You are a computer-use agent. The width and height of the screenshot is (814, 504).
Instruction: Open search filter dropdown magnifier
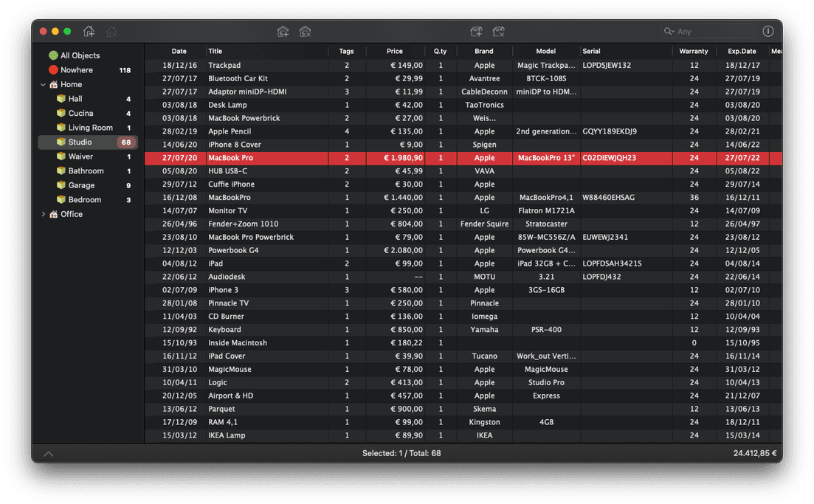(669, 32)
